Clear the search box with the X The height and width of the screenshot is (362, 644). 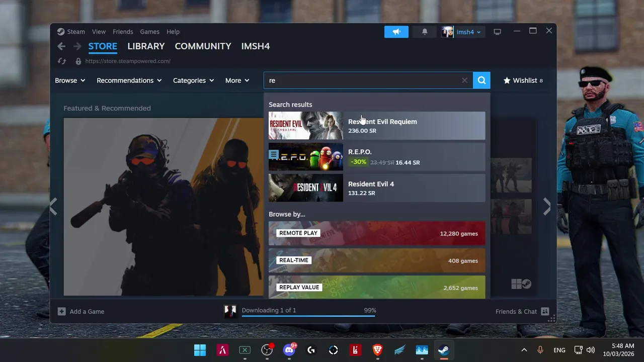464,80
